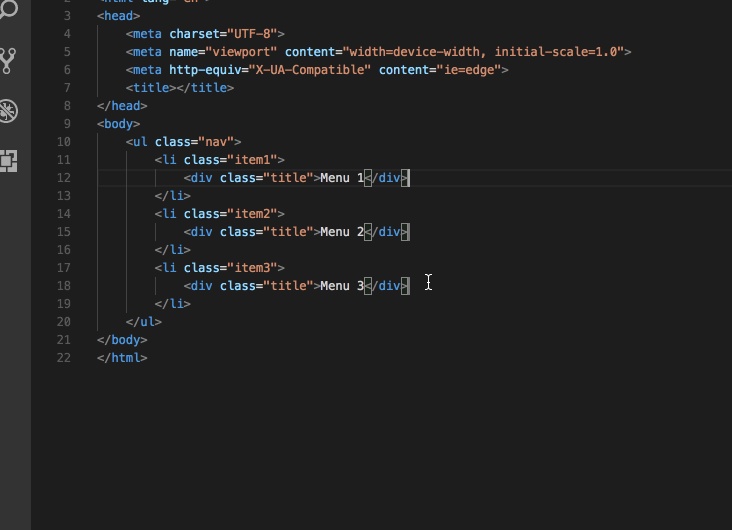Select line 4 via its line number
This screenshot has width=732, height=530.
point(67,34)
